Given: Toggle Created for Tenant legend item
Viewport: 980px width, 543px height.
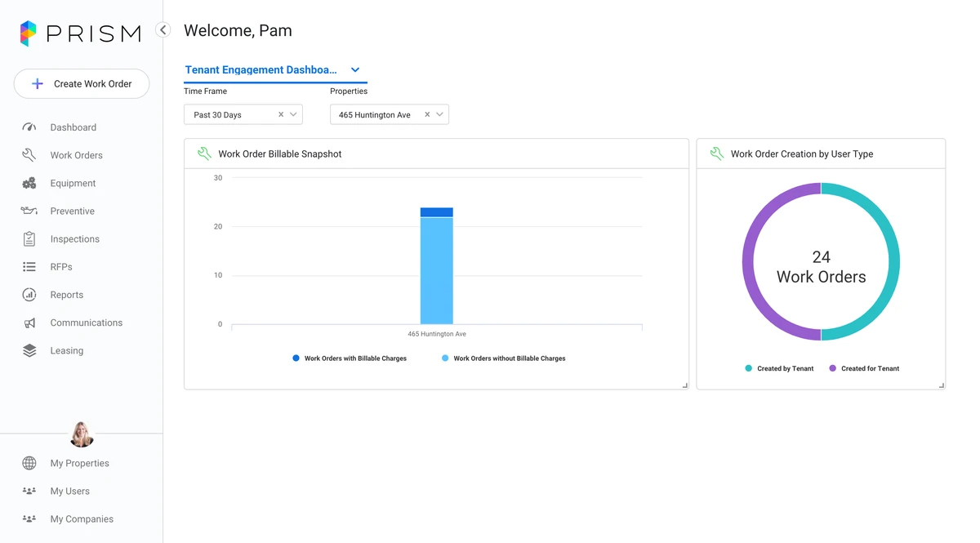Looking at the screenshot, I should point(864,368).
